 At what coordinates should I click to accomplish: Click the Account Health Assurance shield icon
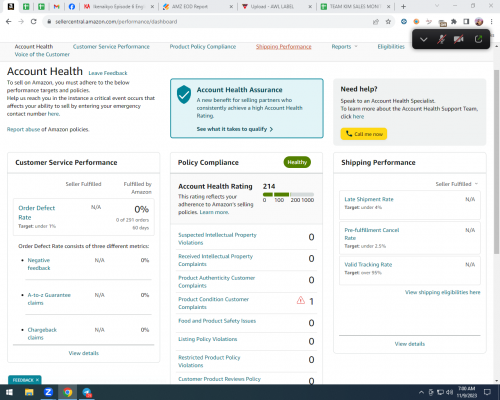coord(184,94)
